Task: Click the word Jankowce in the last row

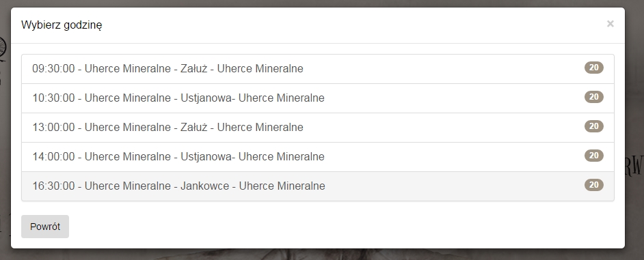Action: [204, 186]
